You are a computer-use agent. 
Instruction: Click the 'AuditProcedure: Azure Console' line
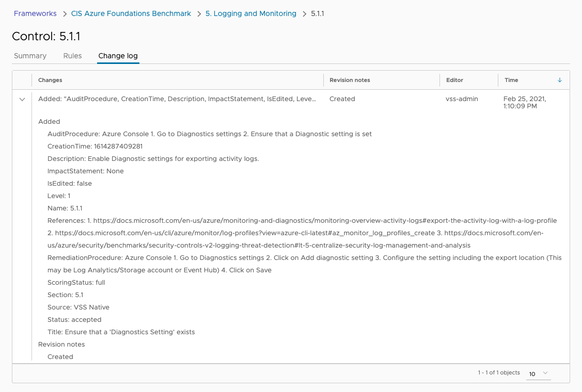209,134
